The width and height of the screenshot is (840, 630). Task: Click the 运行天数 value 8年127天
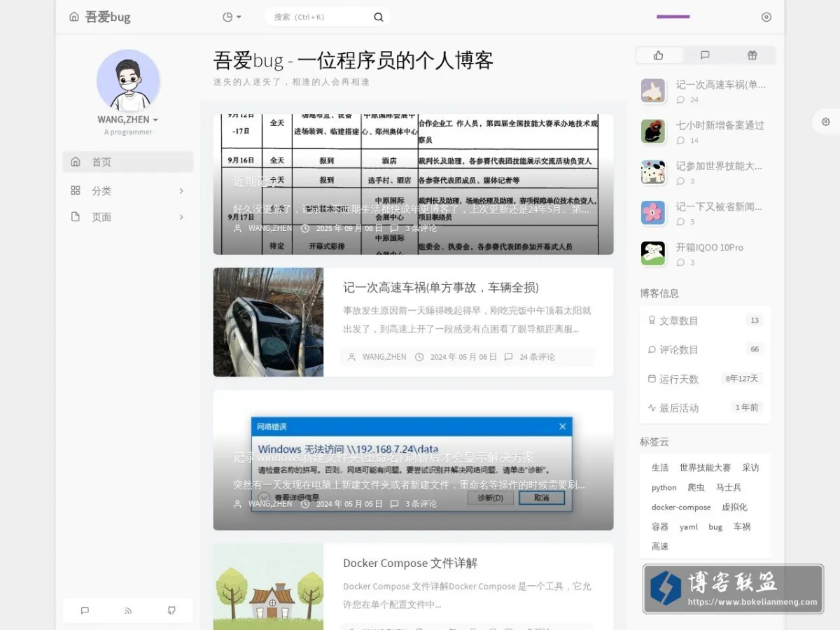tap(742, 379)
